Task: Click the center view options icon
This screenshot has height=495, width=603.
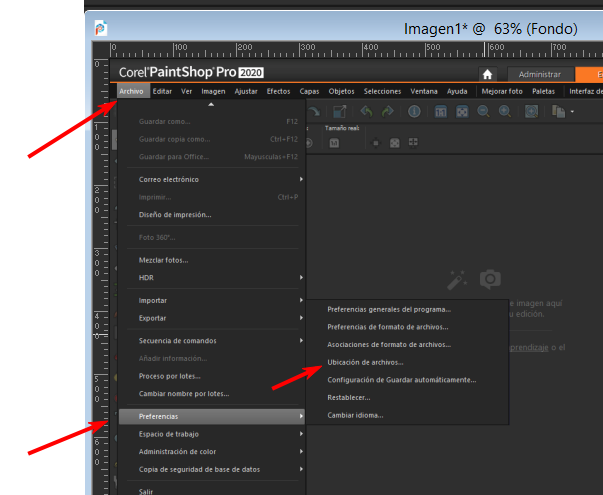Action: tap(376, 143)
